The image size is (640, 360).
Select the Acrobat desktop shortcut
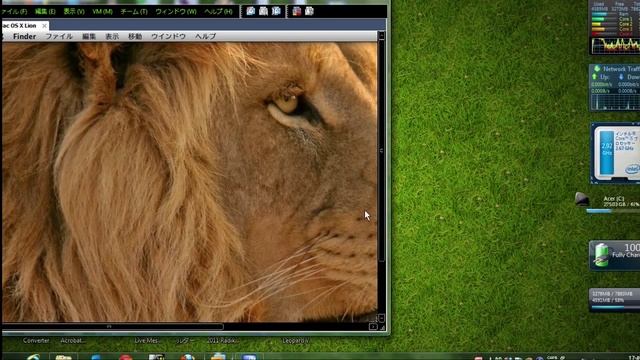tap(73, 340)
